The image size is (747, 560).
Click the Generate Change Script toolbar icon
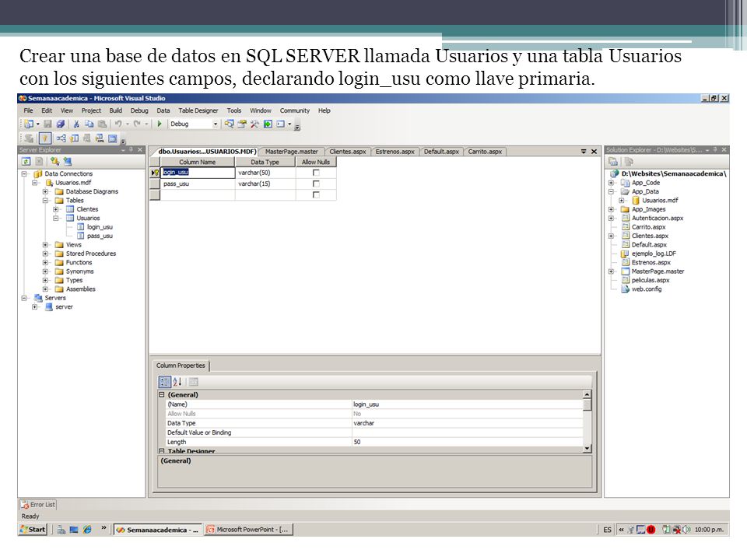click(29, 138)
